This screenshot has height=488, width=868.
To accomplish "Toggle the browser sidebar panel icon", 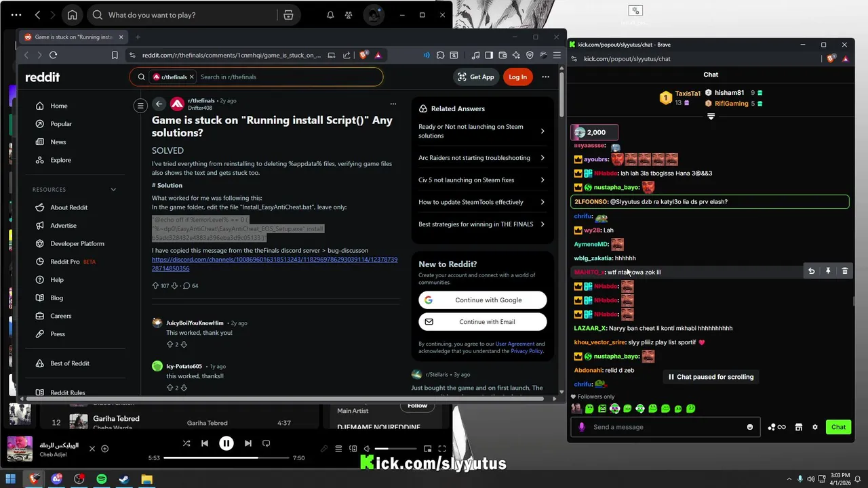I will [x=489, y=56].
